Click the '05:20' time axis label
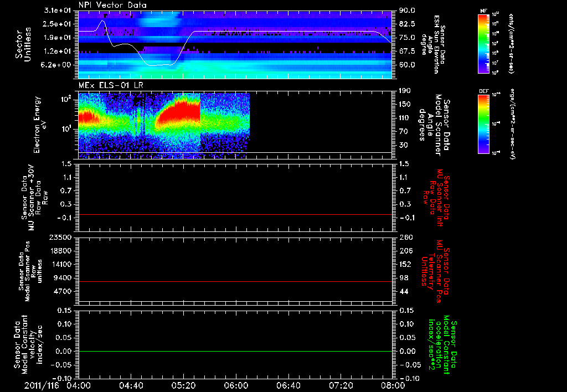Image resolution: width=567 pixels, height=392 pixels. [x=183, y=385]
